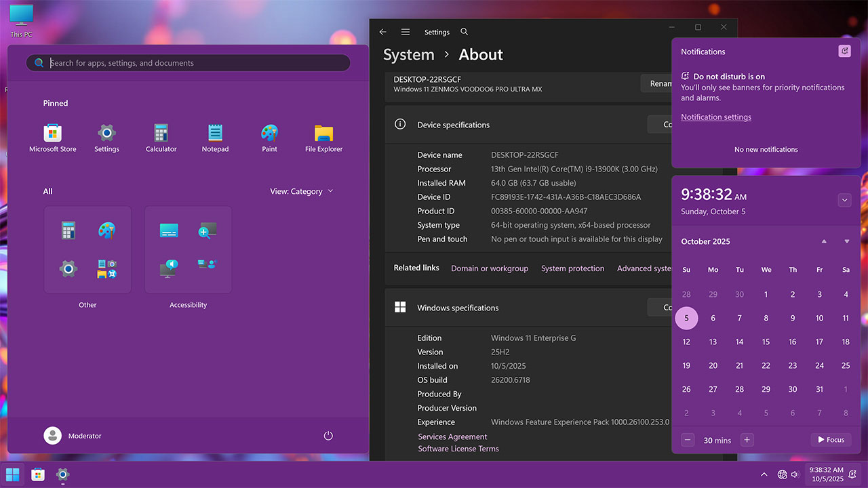Screen dimensions: 868x488
Task: Open the Narrator icon in Accessibility group
Action: pos(169,269)
